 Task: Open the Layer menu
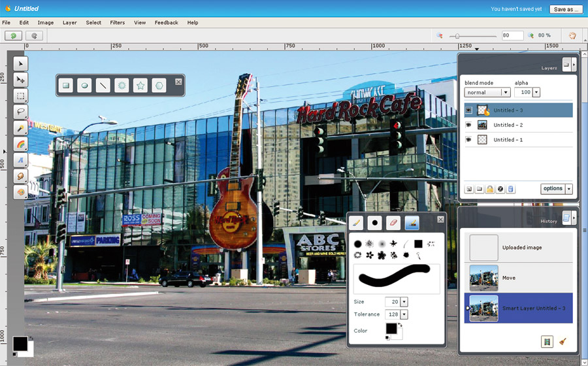pos(69,22)
